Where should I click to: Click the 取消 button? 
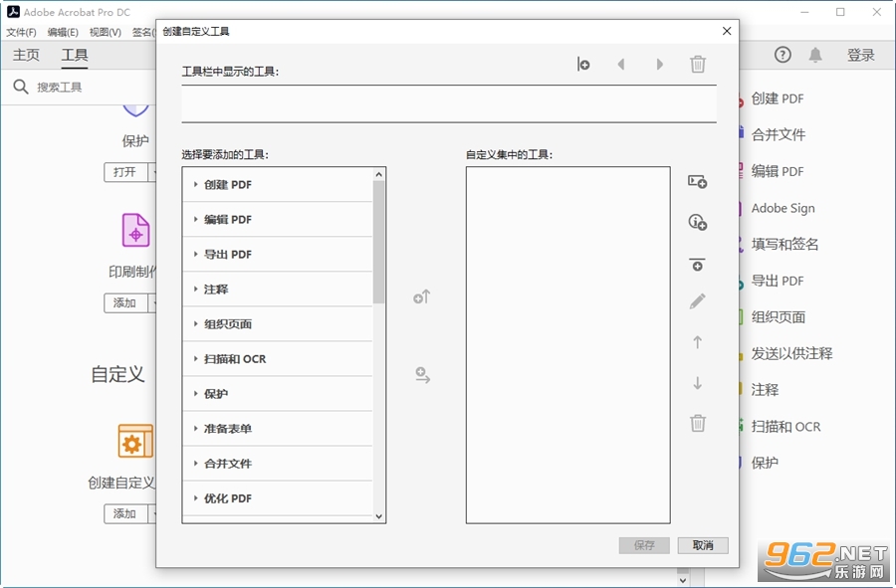coord(703,545)
